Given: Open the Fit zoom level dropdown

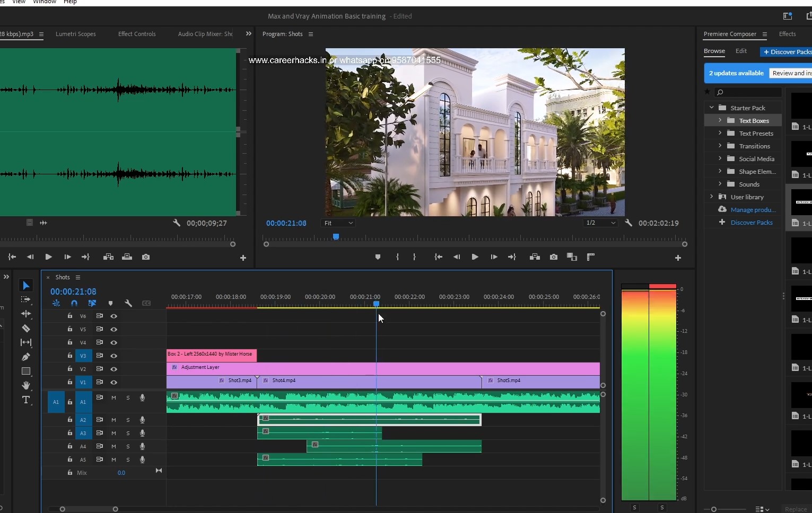Looking at the screenshot, I should tap(338, 223).
